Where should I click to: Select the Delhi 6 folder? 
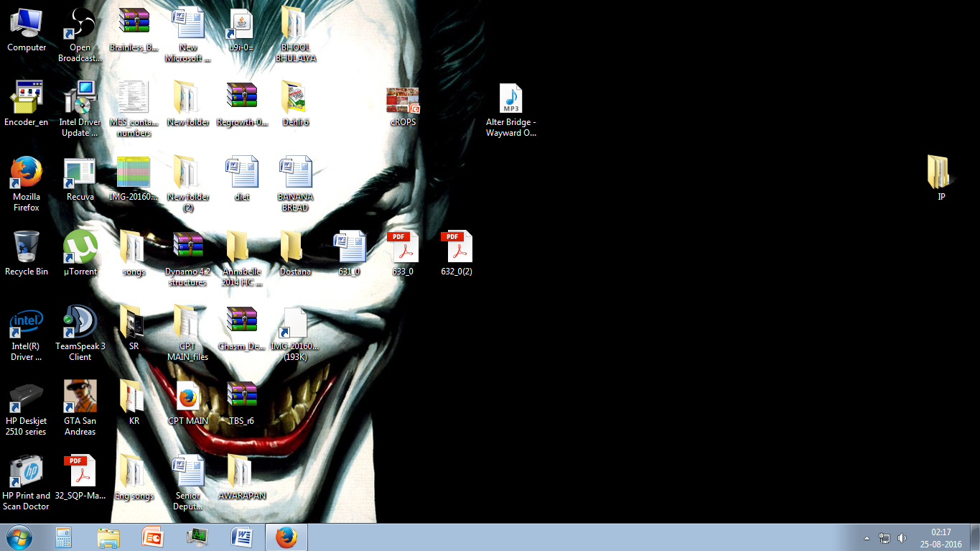296,104
